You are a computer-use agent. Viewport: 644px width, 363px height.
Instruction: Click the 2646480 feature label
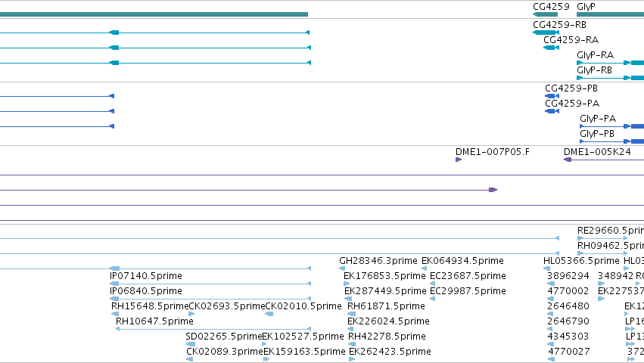tap(568, 306)
